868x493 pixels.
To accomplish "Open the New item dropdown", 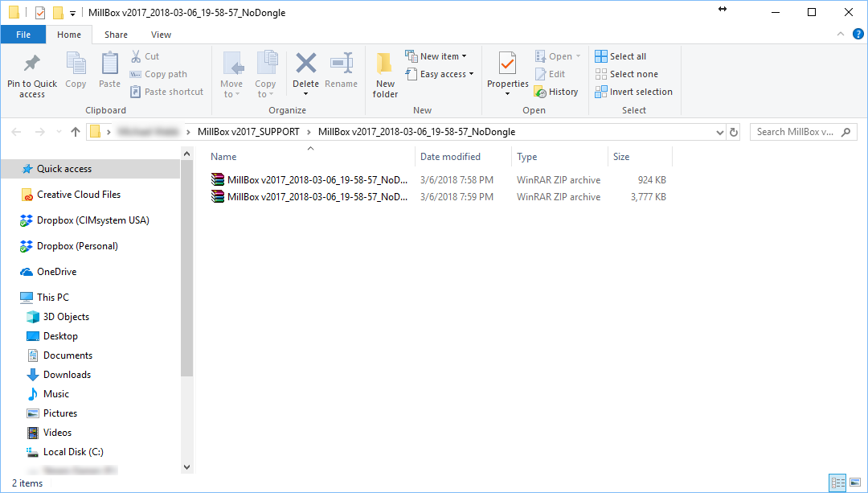I will click(x=436, y=56).
